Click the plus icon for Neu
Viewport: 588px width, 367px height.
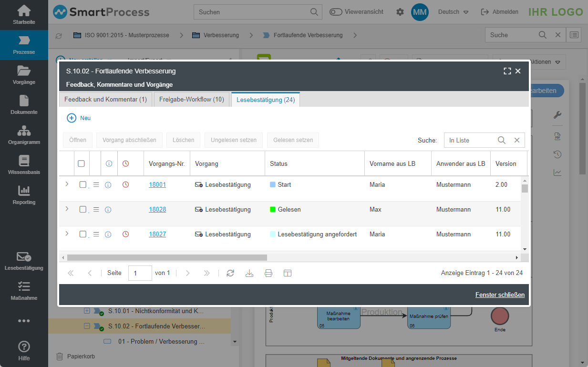(x=72, y=118)
